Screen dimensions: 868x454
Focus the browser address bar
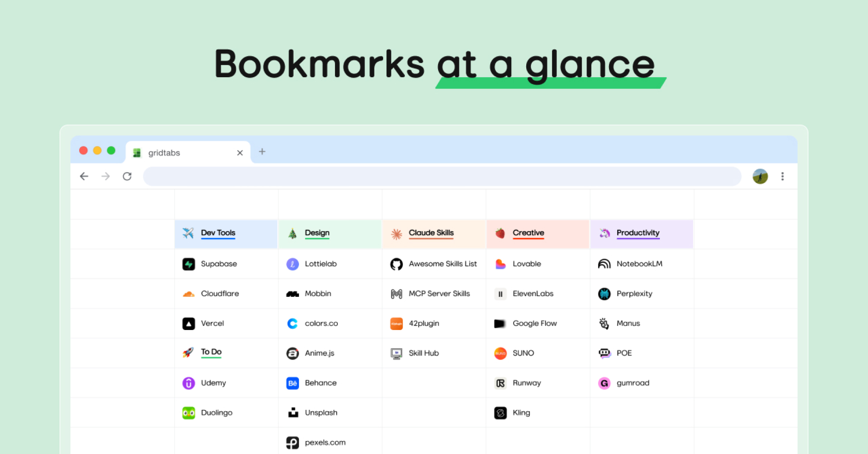pyautogui.click(x=442, y=177)
